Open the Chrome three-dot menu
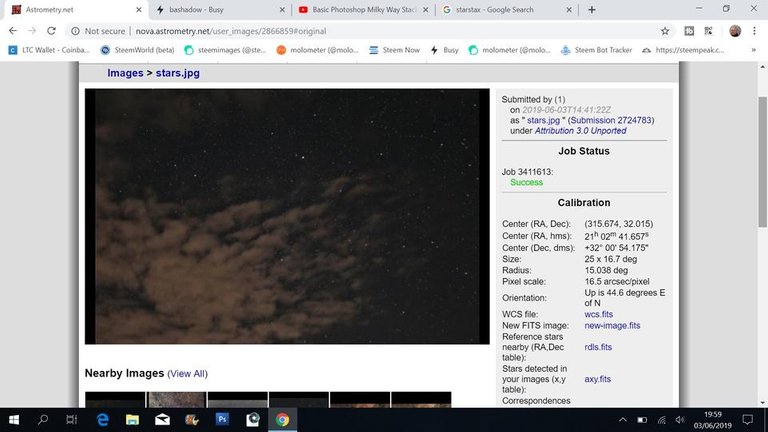 click(754, 31)
